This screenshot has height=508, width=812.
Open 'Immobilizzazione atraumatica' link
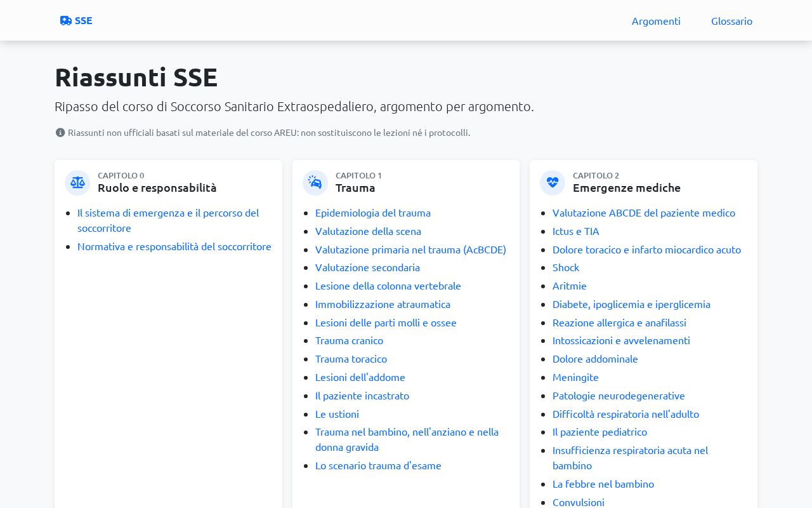(x=383, y=304)
